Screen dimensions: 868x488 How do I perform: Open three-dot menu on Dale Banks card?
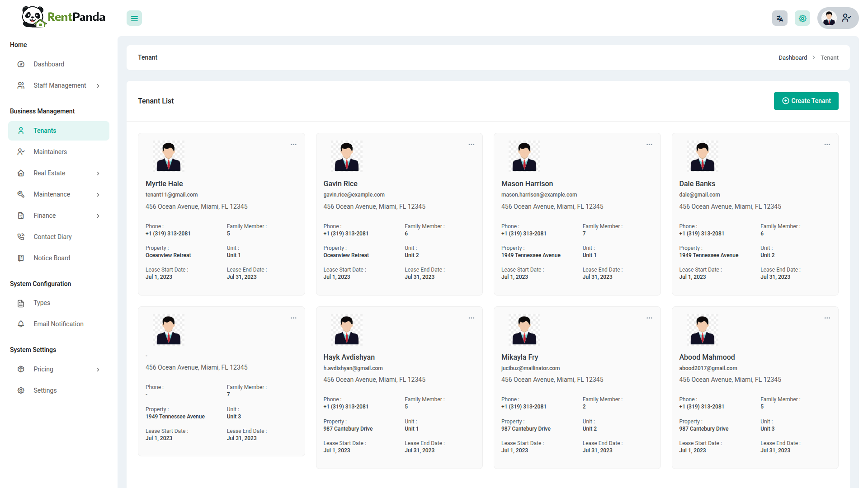827,145
